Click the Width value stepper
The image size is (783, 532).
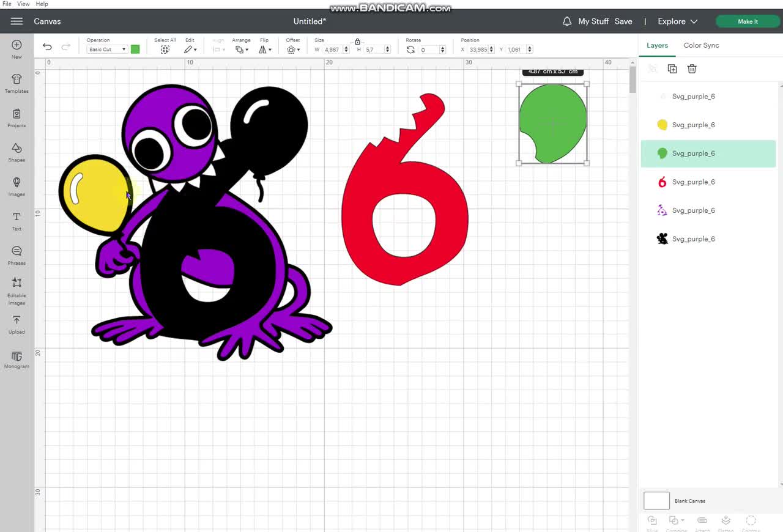pyautogui.click(x=346, y=50)
